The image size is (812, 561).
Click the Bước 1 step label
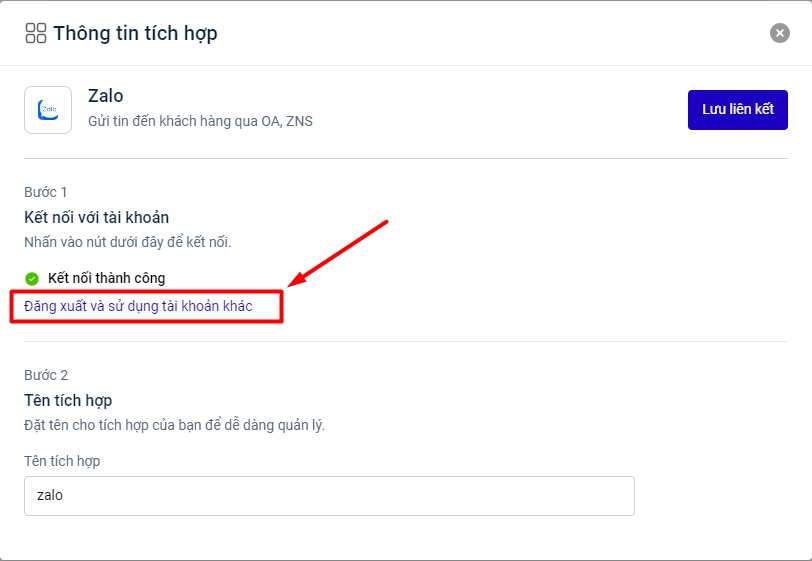[46, 192]
